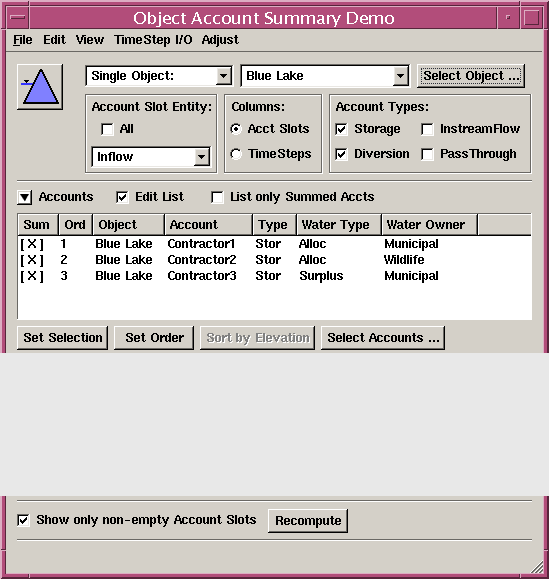This screenshot has width=549, height=579.
Task: Open the Adjust menu
Action: 220,40
